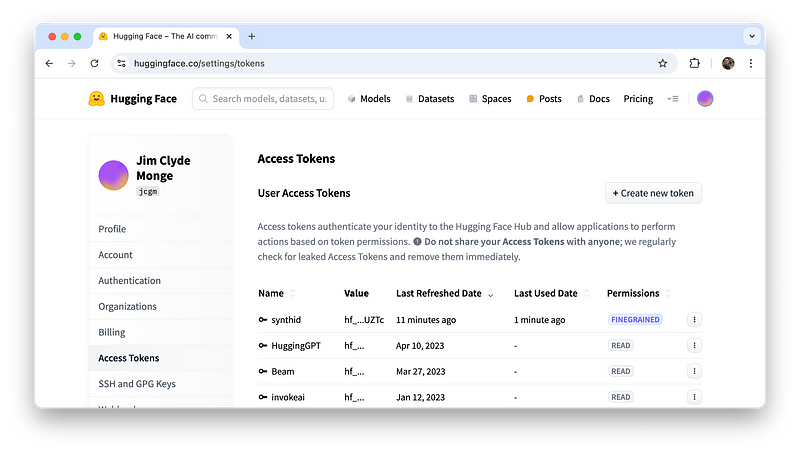This screenshot has width=800, height=454.
Task: Open the Datasets page
Action: pyautogui.click(x=430, y=98)
